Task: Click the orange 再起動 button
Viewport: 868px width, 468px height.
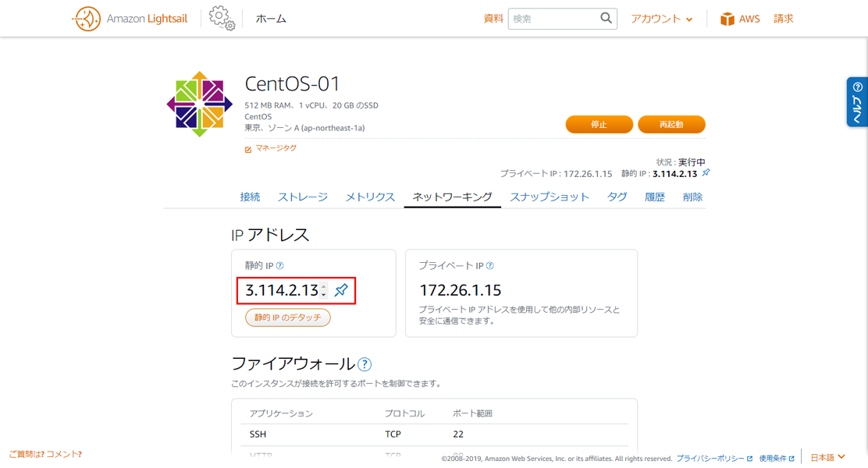Action: pos(671,125)
